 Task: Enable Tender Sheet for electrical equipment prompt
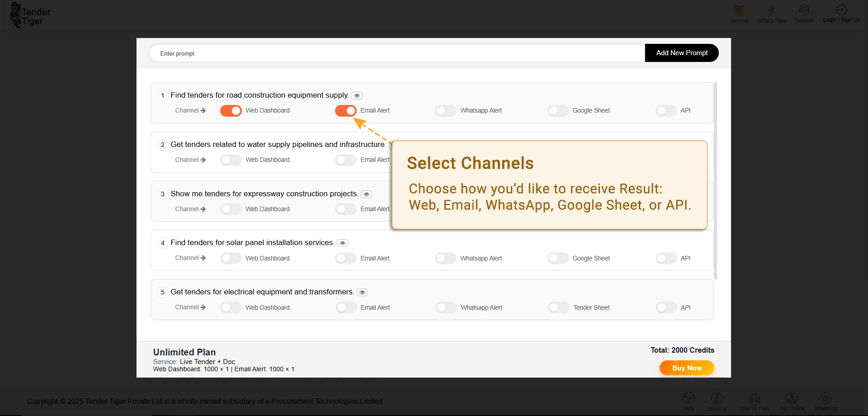tap(559, 308)
